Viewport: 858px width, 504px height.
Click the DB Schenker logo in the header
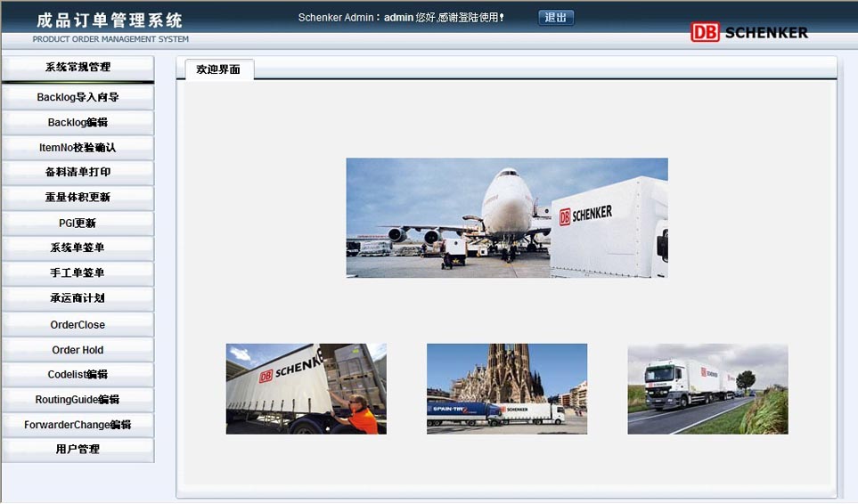(x=749, y=32)
